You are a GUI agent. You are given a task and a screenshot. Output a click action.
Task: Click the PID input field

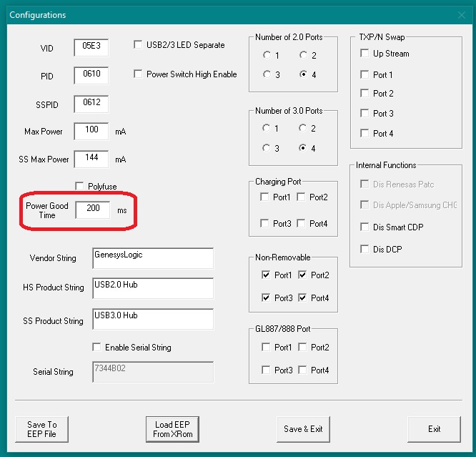pyautogui.click(x=91, y=75)
